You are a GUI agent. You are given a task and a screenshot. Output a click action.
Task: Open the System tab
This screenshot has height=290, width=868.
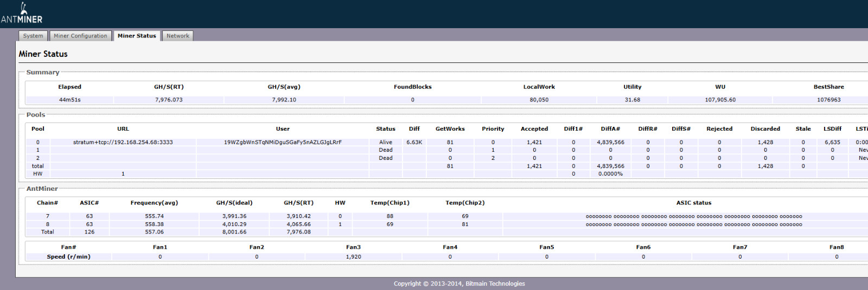[x=33, y=36]
